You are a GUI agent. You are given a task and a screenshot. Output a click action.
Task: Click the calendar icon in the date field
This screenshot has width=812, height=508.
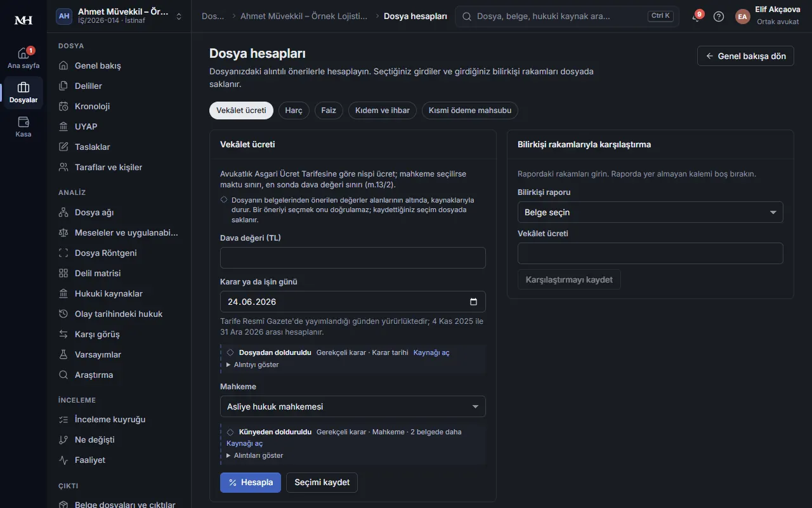[473, 302]
